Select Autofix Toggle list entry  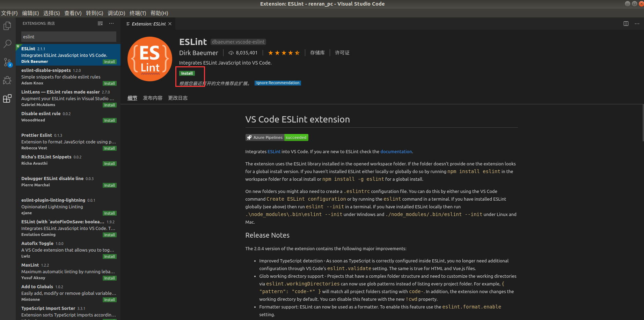tap(68, 250)
